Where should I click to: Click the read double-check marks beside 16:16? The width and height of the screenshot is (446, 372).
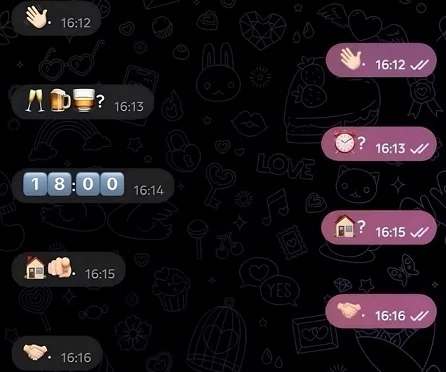click(419, 316)
